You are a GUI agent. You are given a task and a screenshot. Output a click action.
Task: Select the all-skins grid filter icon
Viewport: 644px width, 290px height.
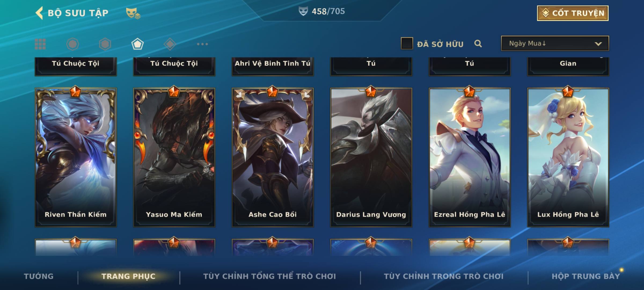pyautogui.click(x=40, y=44)
